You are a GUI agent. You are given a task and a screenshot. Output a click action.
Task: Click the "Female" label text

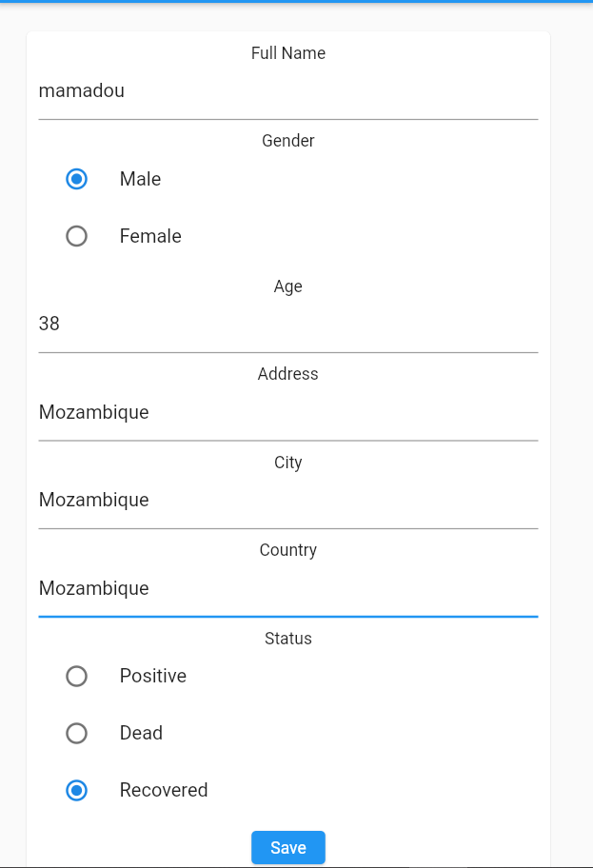point(150,236)
